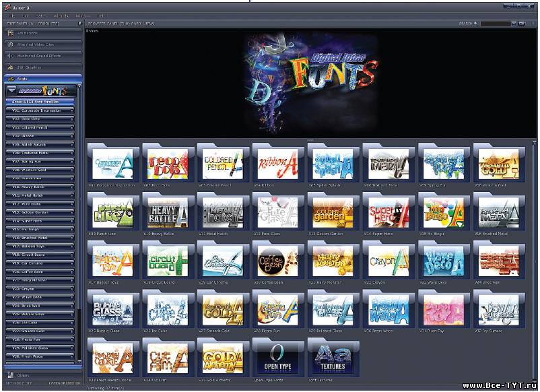Open the Super Hero font folder
The image size is (540, 392).
(x=389, y=212)
